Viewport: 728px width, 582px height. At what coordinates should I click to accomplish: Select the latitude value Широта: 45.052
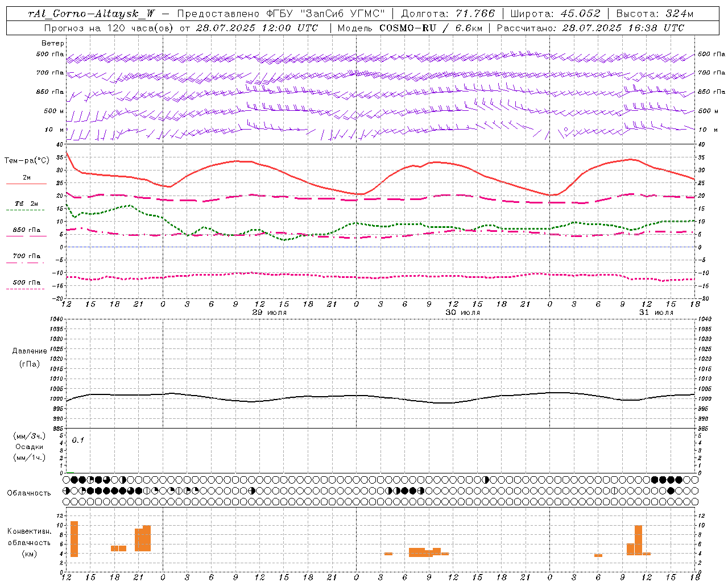click(x=556, y=14)
